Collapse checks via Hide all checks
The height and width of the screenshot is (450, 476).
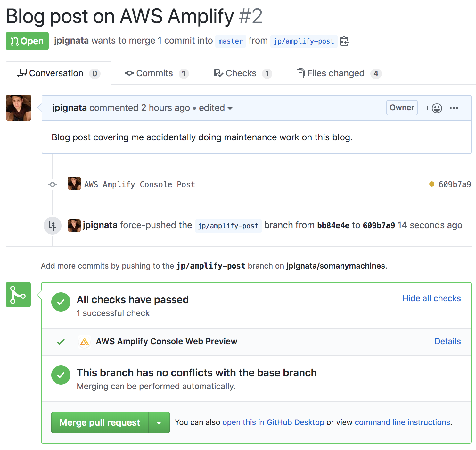click(431, 298)
